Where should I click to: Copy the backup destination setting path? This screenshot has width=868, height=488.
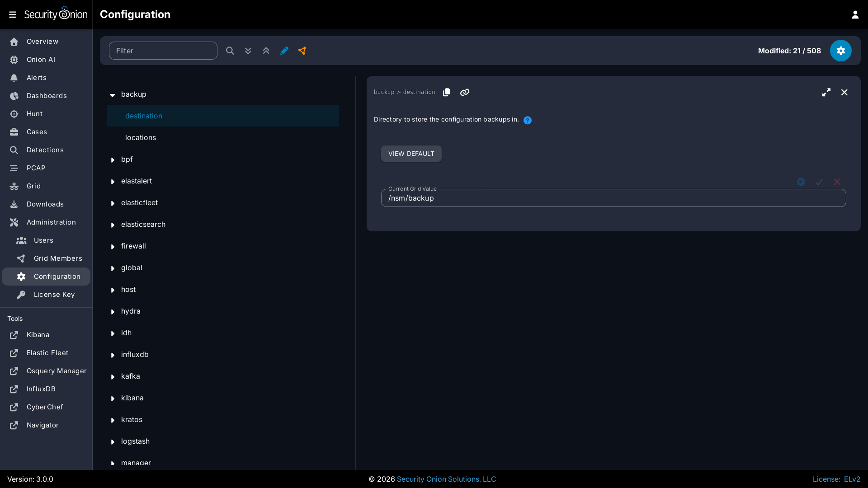click(447, 92)
